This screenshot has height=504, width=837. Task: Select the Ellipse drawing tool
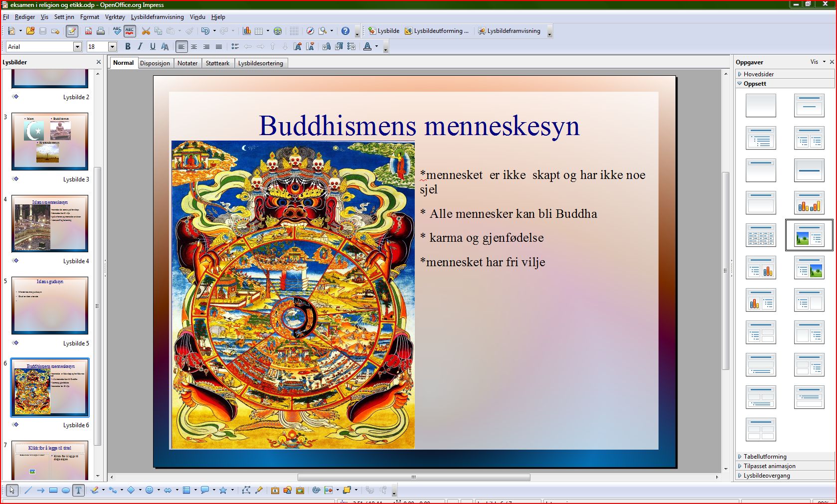pyautogui.click(x=66, y=490)
